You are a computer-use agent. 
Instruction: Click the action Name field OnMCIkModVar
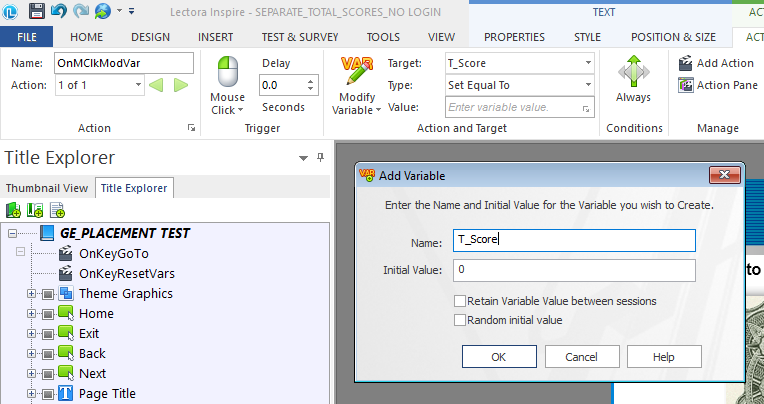click(124, 63)
